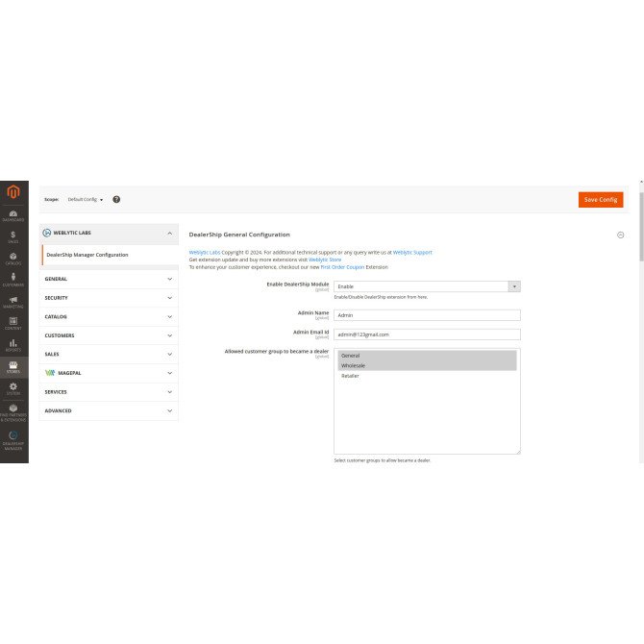Open the First Order Coupon link

pyautogui.click(x=342, y=267)
